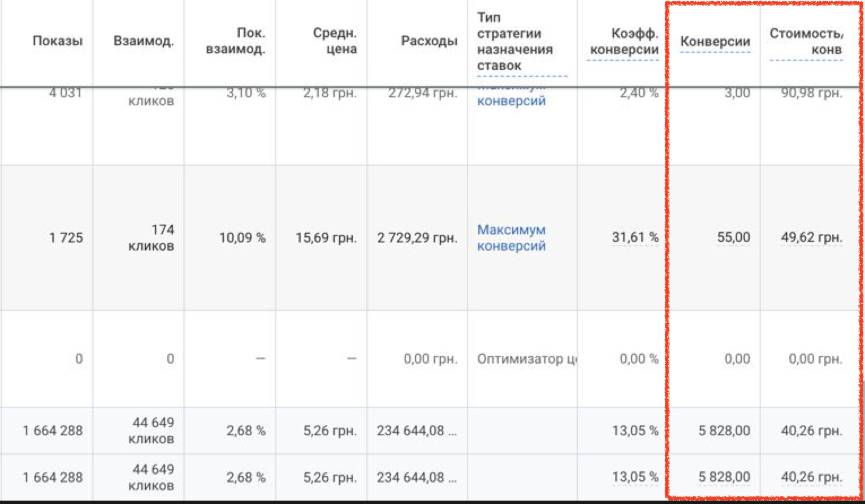Select the 174 кликов interactions cell

coord(151,237)
